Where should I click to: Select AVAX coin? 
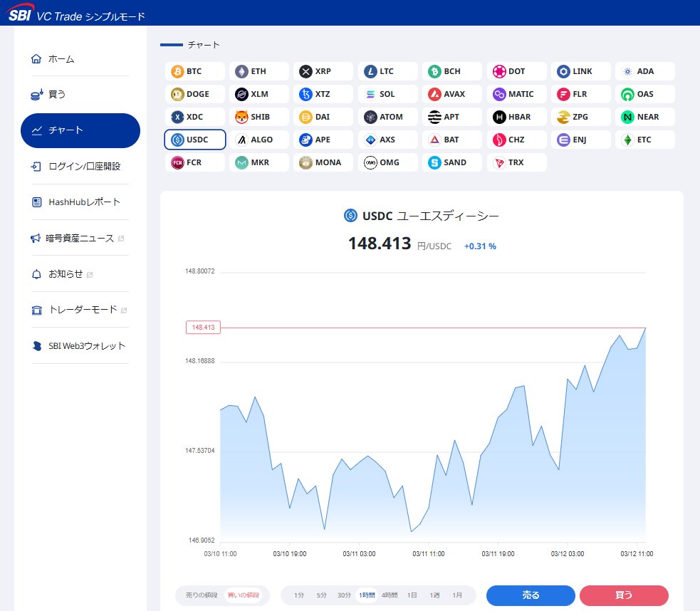pyautogui.click(x=451, y=94)
